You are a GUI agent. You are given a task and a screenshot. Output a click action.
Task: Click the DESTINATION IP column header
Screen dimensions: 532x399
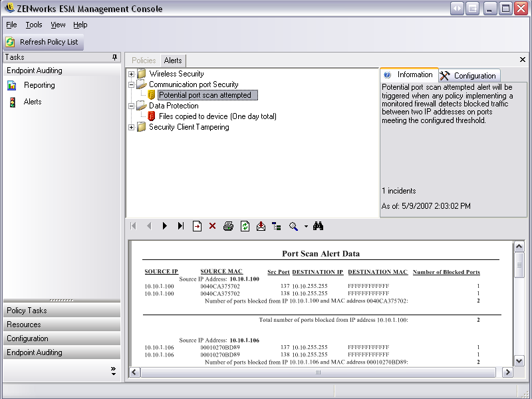tap(318, 272)
